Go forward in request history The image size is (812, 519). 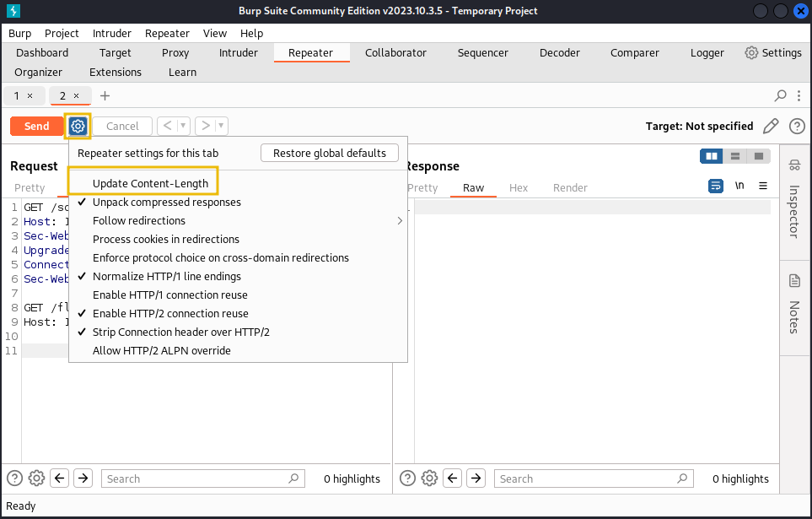pyautogui.click(x=206, y=126)
